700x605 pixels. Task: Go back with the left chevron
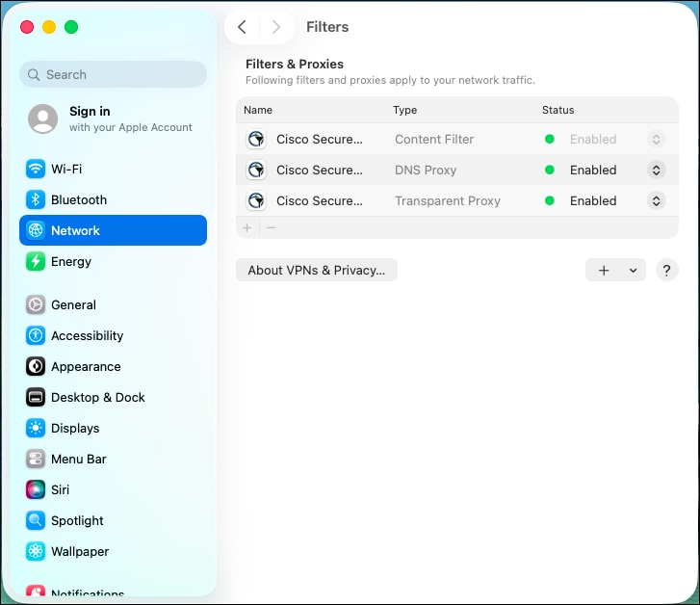242,27
